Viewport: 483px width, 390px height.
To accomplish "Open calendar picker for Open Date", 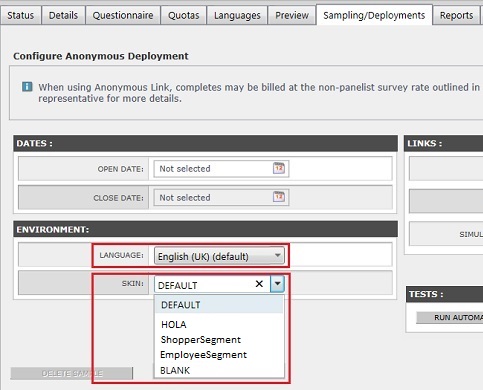I will (279, 168).
